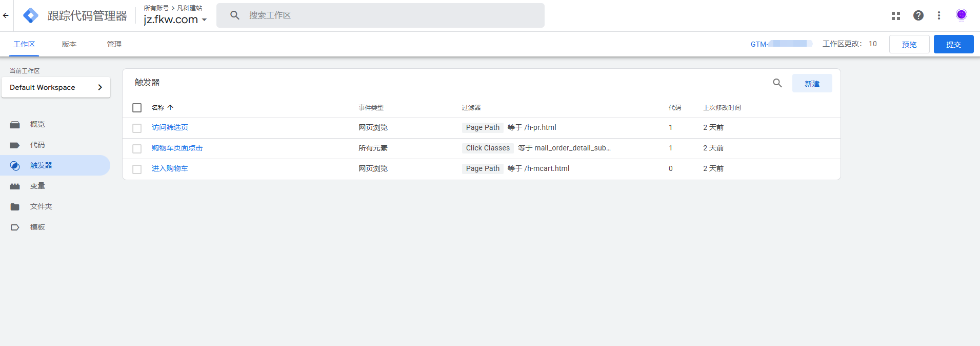Viewport: 980px width, 346px height.
Task: Click the 触发器 target icon in the sidebar
Action: point(15,166)
